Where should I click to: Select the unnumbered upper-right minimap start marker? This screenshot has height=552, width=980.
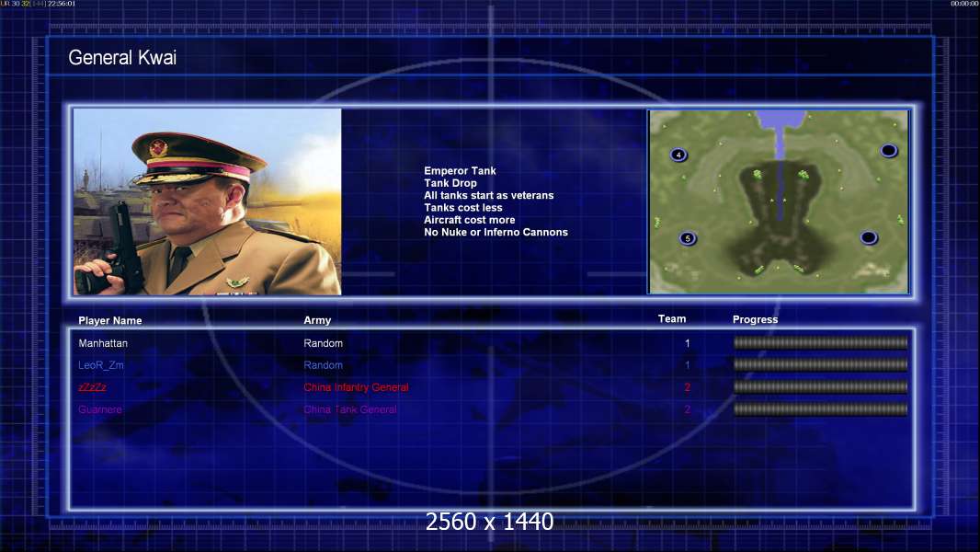(889, 151)
